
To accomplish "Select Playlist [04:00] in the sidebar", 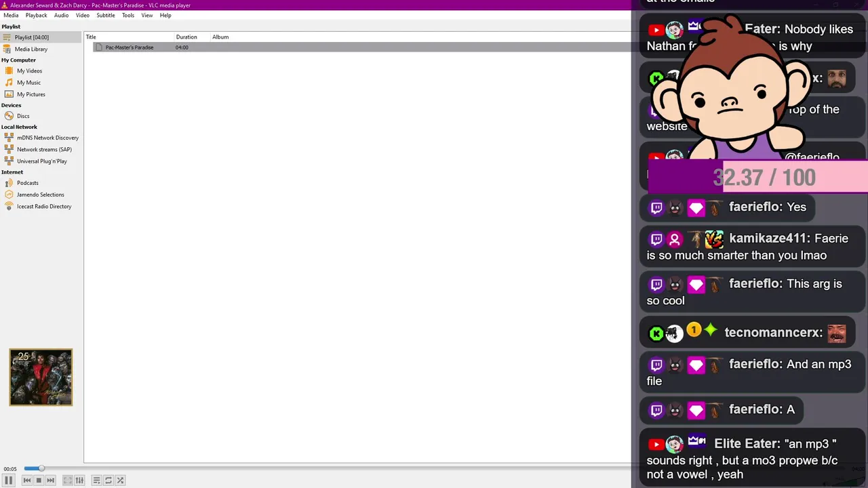I will 41,37.
